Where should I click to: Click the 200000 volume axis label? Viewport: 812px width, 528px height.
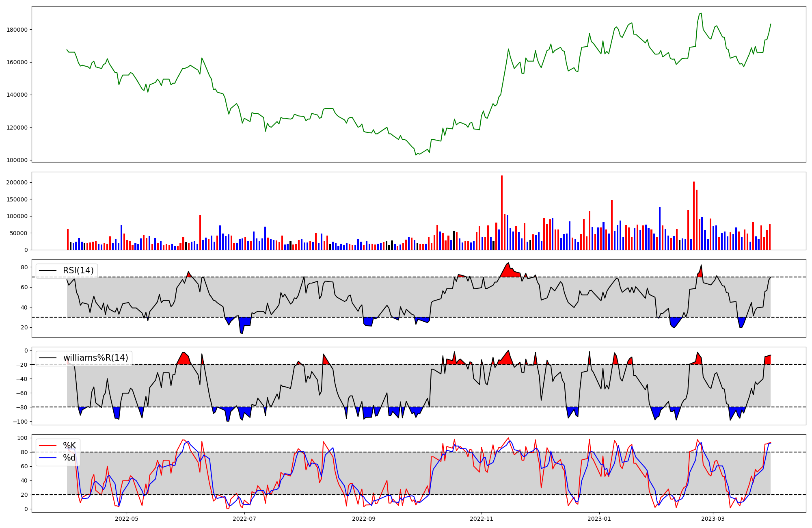pyautogui.click(x=17, y=182)
